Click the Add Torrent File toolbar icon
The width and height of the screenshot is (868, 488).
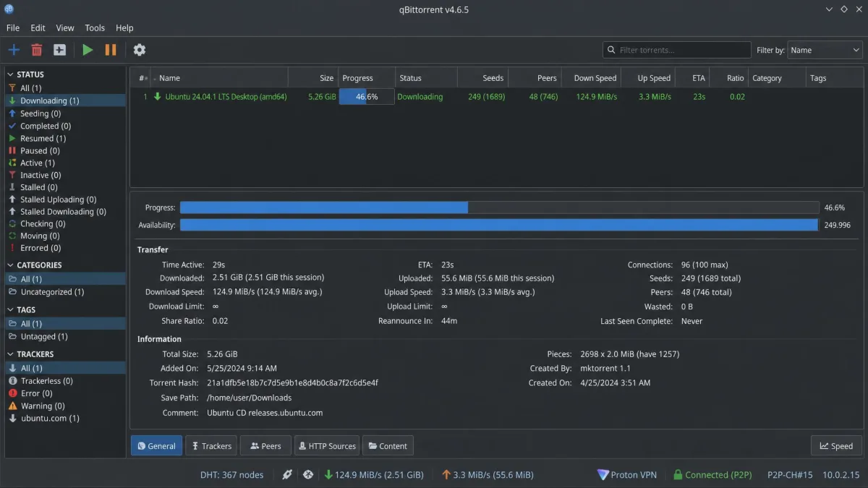point(59,50)
